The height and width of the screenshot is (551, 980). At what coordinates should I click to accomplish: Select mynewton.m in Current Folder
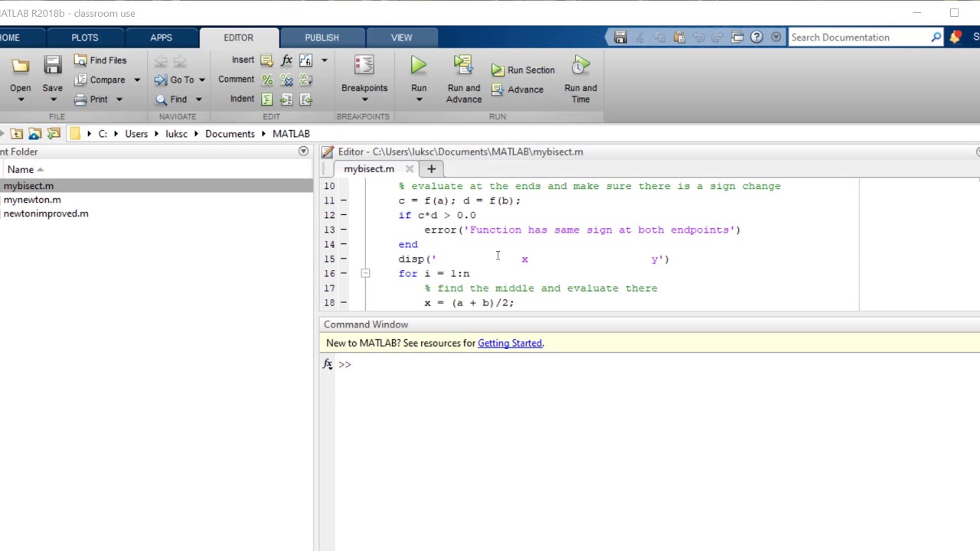pyautogui.click(x=32, y=200)
